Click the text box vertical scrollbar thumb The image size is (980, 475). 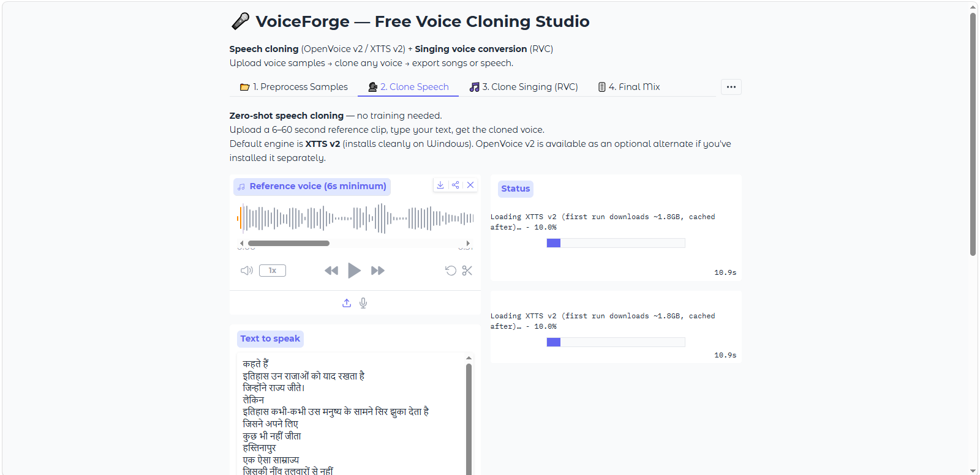[469, 419]
